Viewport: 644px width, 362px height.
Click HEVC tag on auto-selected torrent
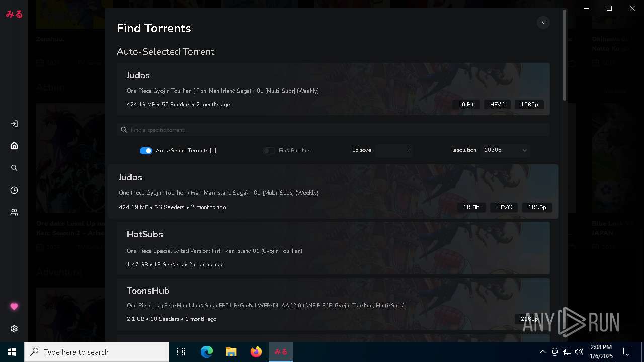pyautogui.click(x=497, y=104)
